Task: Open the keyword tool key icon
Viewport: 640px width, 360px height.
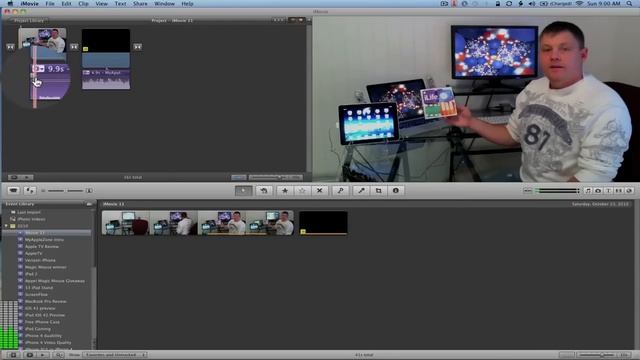Action: pos(340,191)
